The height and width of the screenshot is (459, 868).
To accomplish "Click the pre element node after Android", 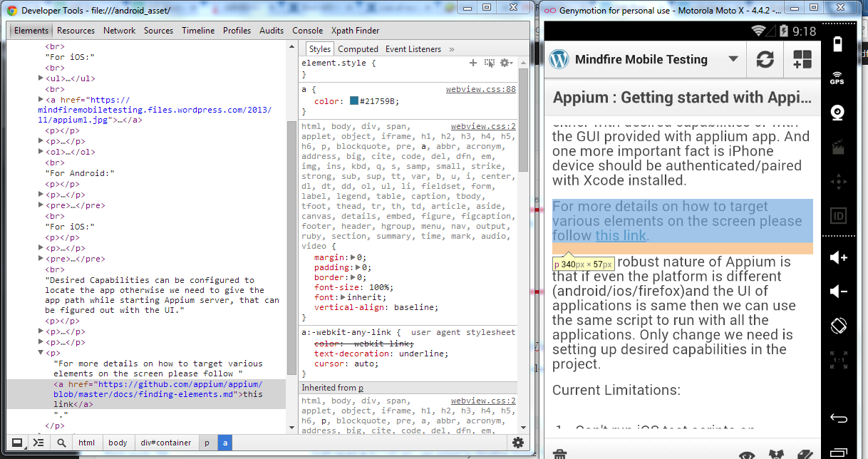I will [x=75, y=205].
